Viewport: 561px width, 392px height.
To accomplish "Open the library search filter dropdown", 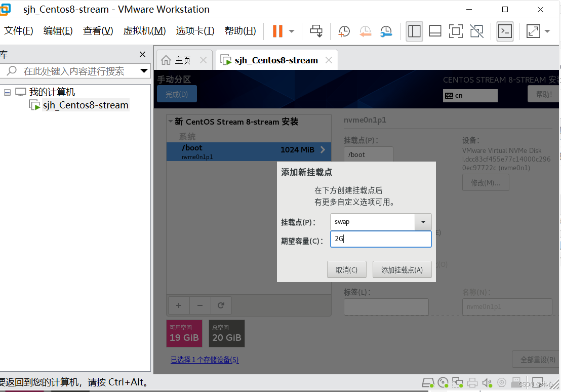I will (x=144, y=71).
